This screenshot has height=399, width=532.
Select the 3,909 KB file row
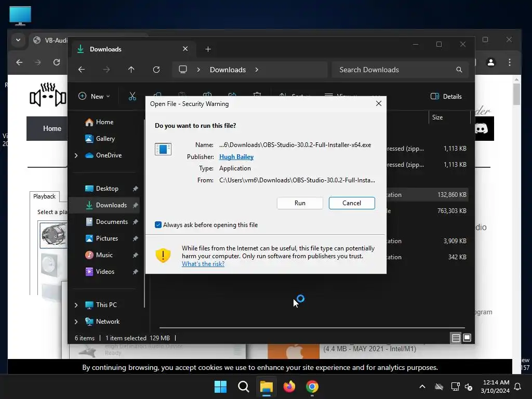point(428,241)
